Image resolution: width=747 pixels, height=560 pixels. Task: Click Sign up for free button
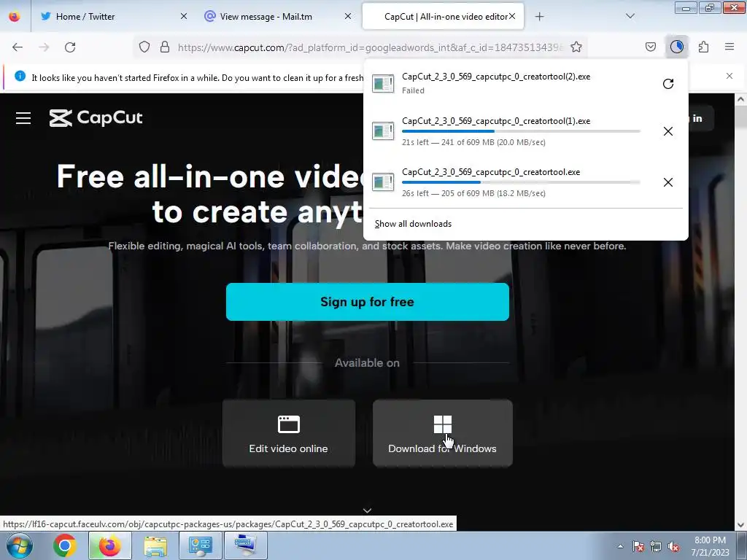(368, 302)
